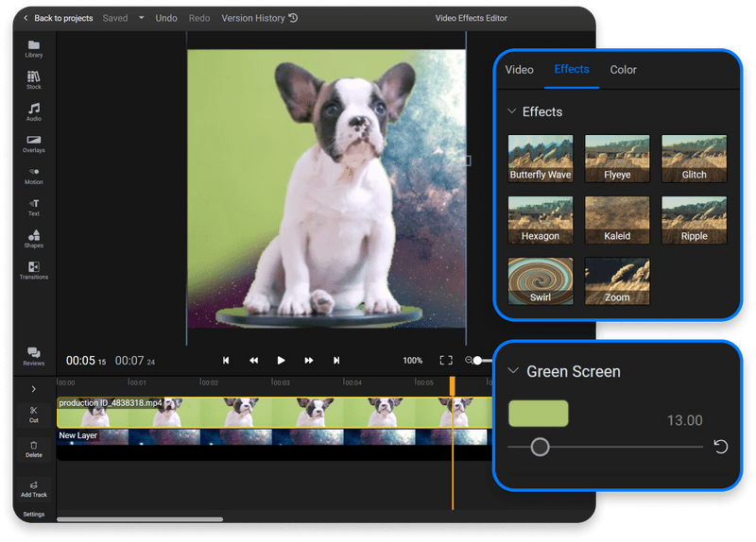Click the green screen color swatch

[538, 414]
